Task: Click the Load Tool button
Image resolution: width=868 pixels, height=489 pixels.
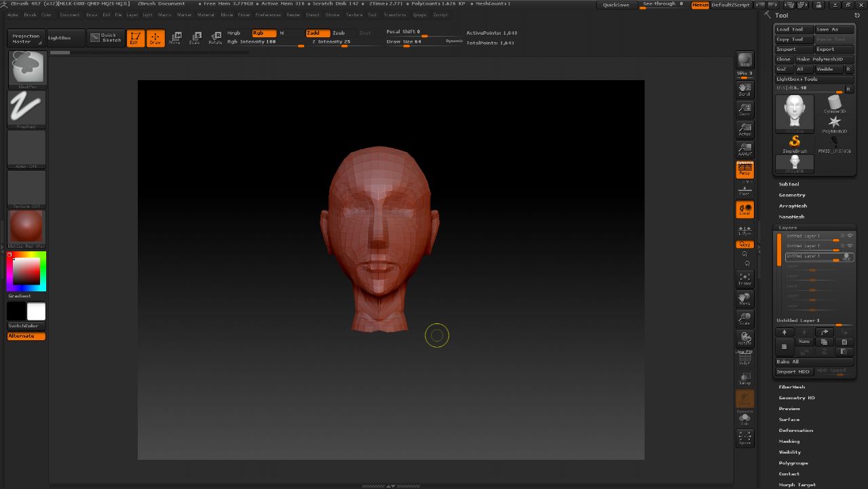Action: point(794,29)
